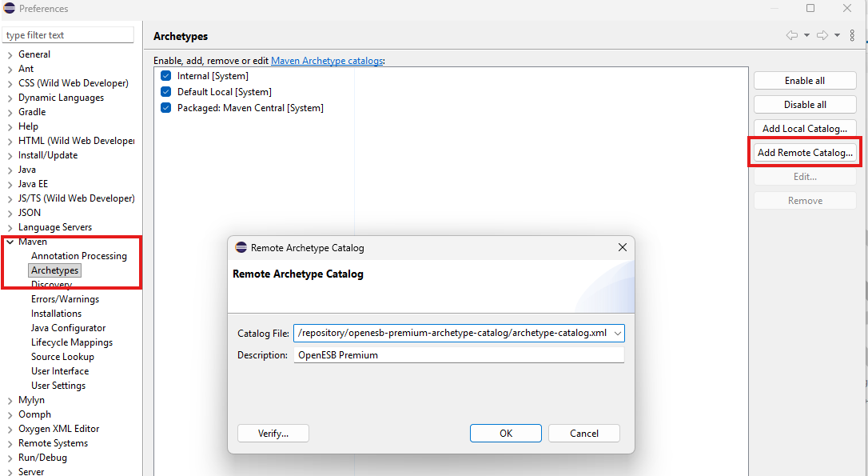Click the back navigation arrow in Archetypes header
The image size is (868, 476).
coord(792,35)
